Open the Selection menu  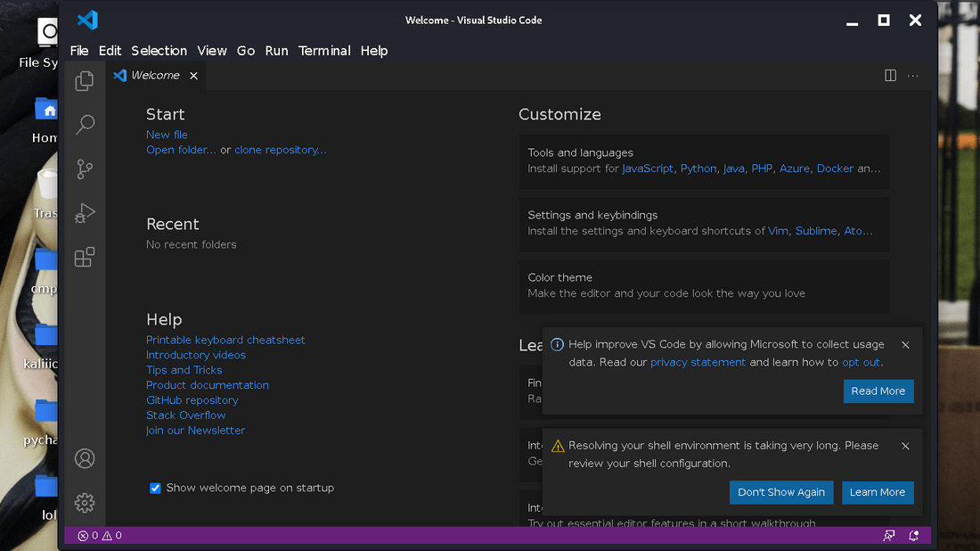(x=159, y=51)
